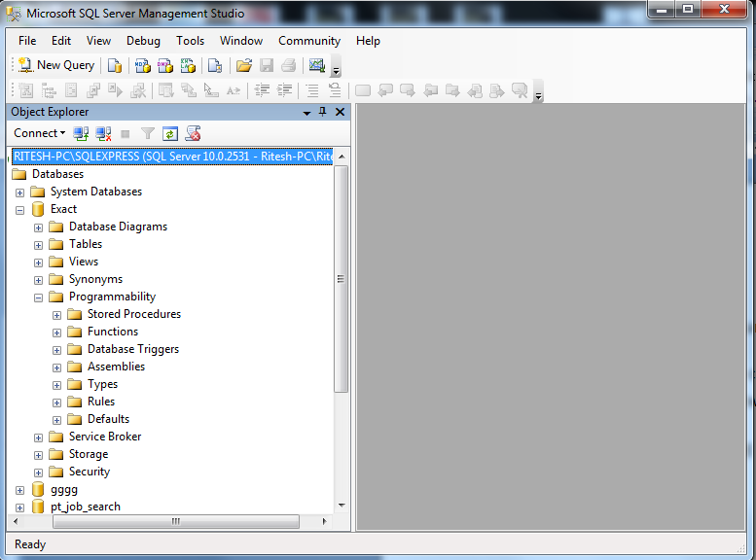Open the Window menu
This screenshot has height=560, width=756.
pyautogui.click(x=241, y=41)
